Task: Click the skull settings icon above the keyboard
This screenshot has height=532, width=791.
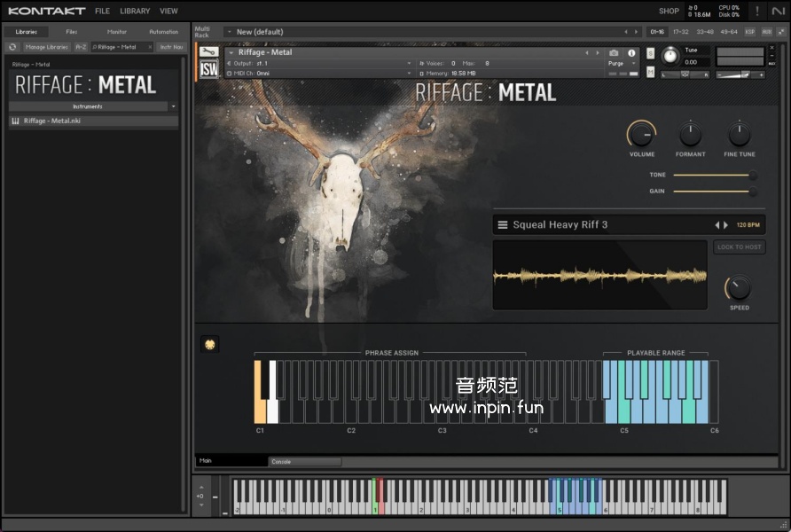Action: tap(210, 344)
